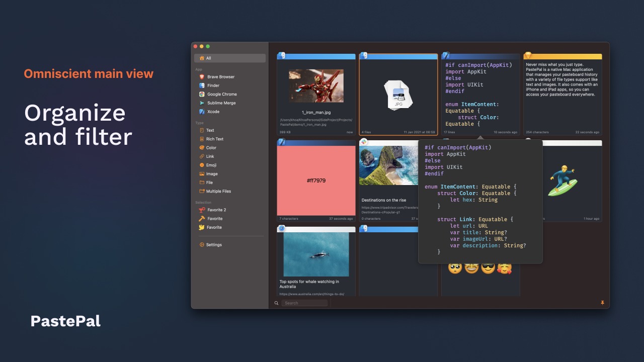Select the Rich Text type filter
The image size is (644, 362).
(x=215, y=139)
